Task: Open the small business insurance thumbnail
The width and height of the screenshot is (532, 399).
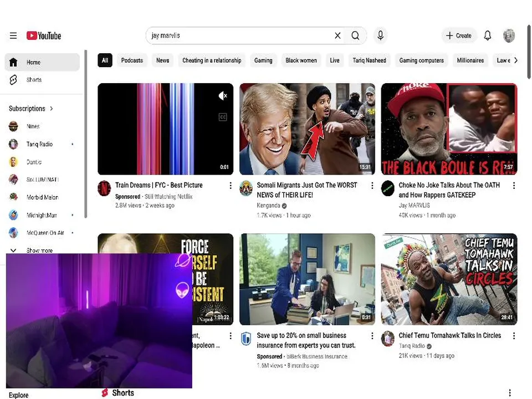Action: (x=308, y=279)
